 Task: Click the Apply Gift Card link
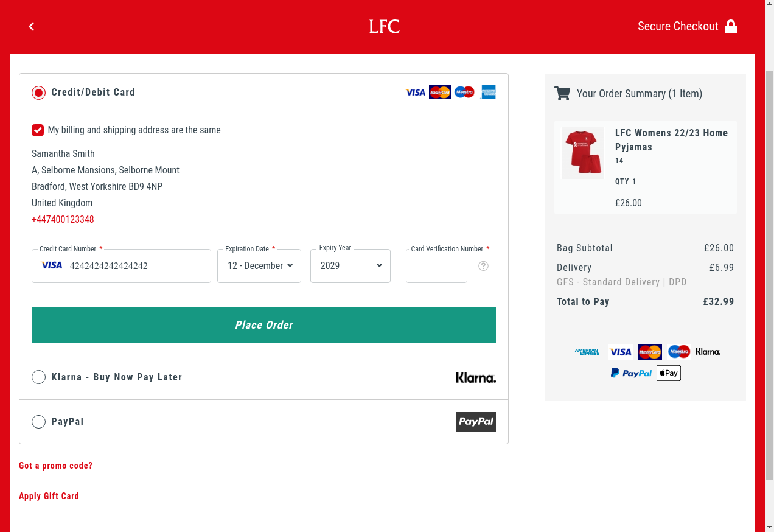[49, 496]
